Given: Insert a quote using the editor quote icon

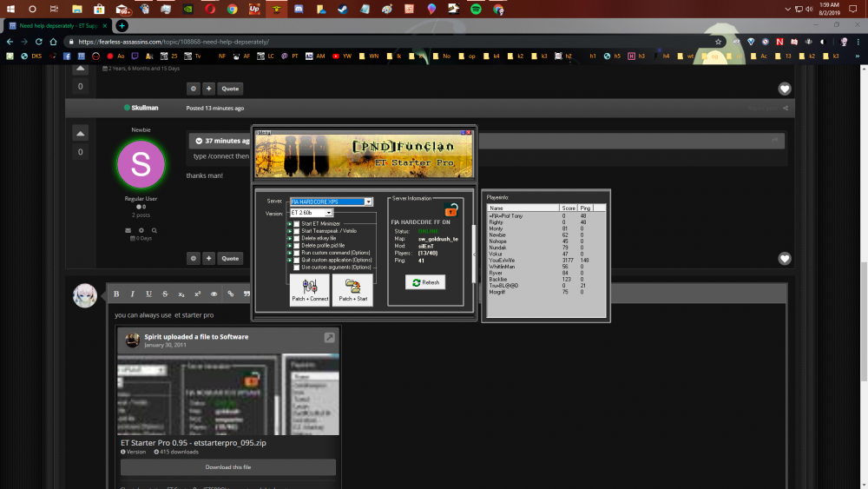Looking at the screenshot, I should coord(247,294).
